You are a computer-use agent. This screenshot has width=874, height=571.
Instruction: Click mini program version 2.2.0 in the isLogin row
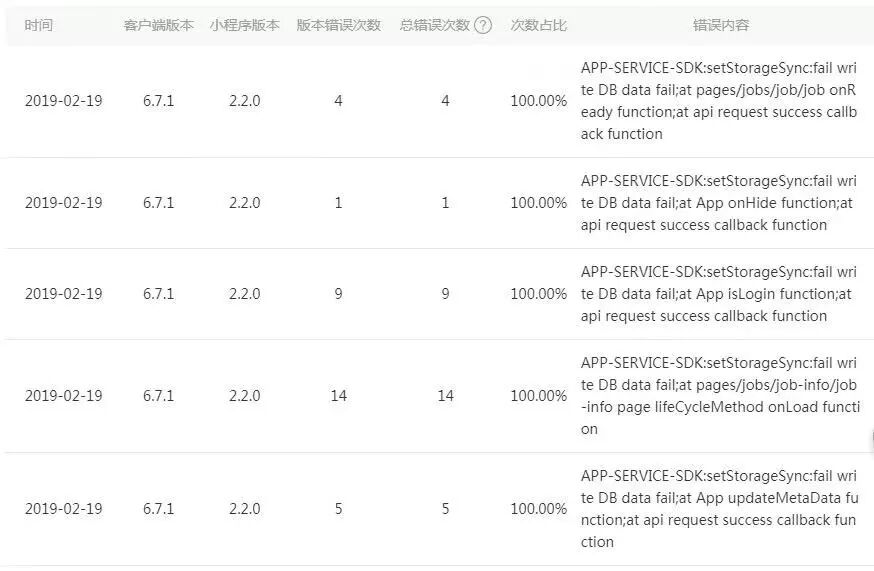point(245,294)
